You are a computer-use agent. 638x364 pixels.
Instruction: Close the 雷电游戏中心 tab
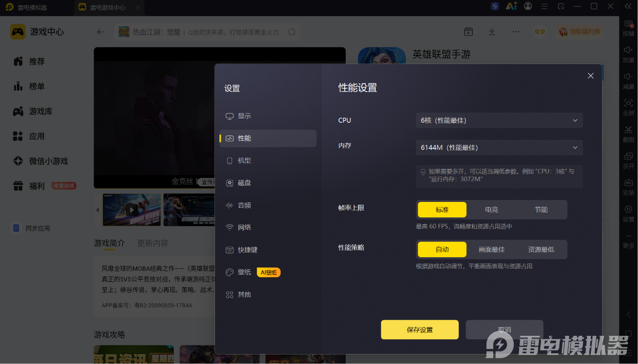138,7
